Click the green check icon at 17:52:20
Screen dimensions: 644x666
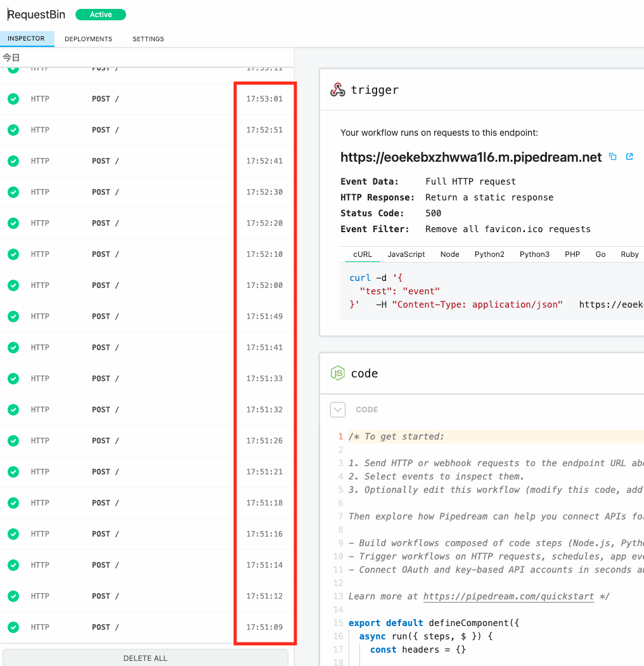pyautogui.click(x=13, y=223)
